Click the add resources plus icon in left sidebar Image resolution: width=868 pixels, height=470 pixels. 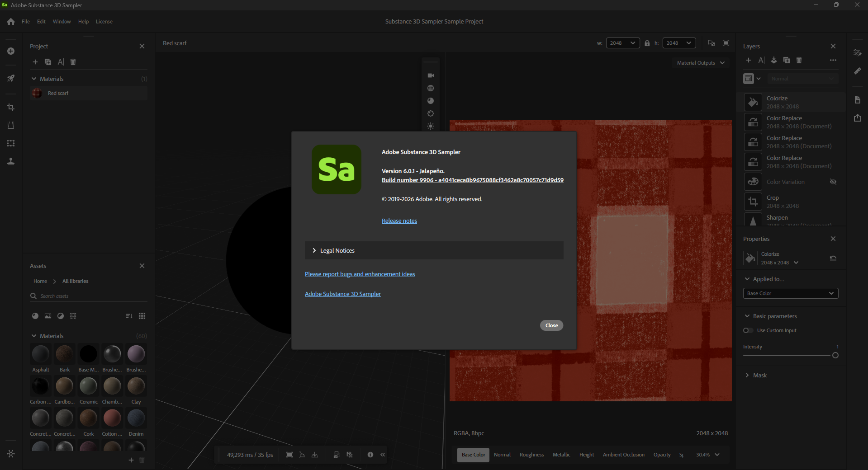[x=11, y=51]
